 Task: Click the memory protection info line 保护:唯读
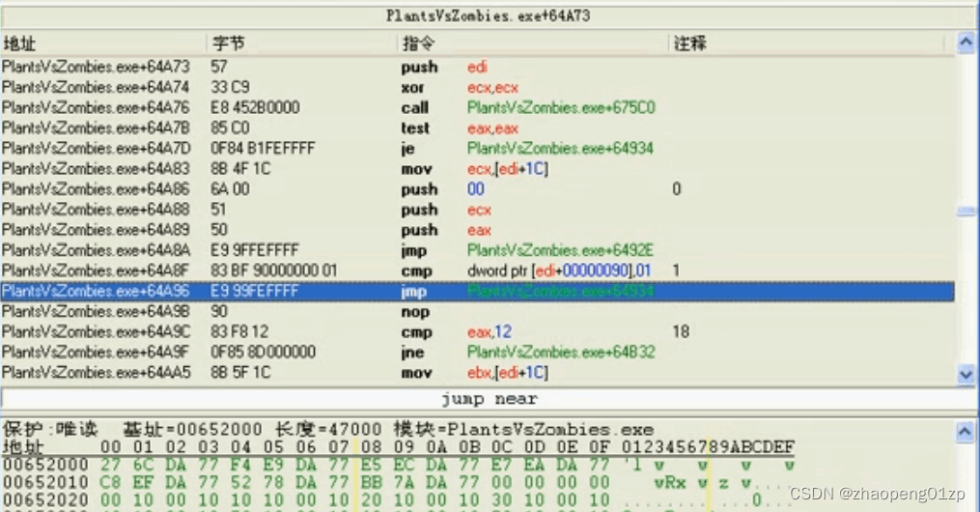(x=328, y=430)
